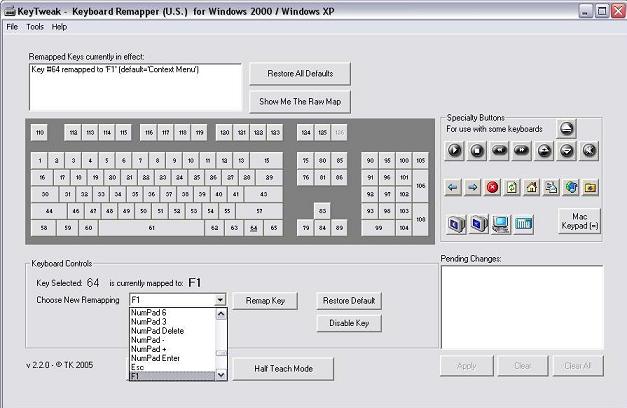This screenshot has height=408, width=627.
Task: Click the dropdown list scroll down arrow
Action: (221, 375)
